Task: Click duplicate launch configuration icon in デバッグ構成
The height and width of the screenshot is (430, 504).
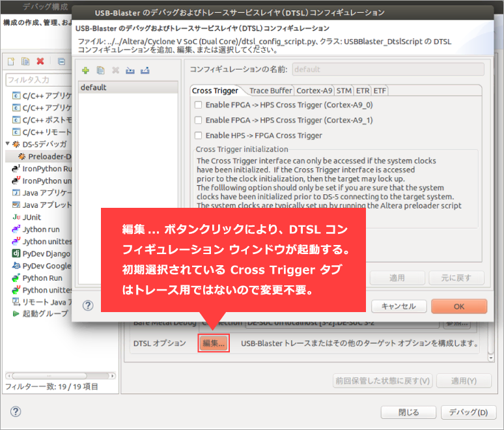Action: coord(25,61)
